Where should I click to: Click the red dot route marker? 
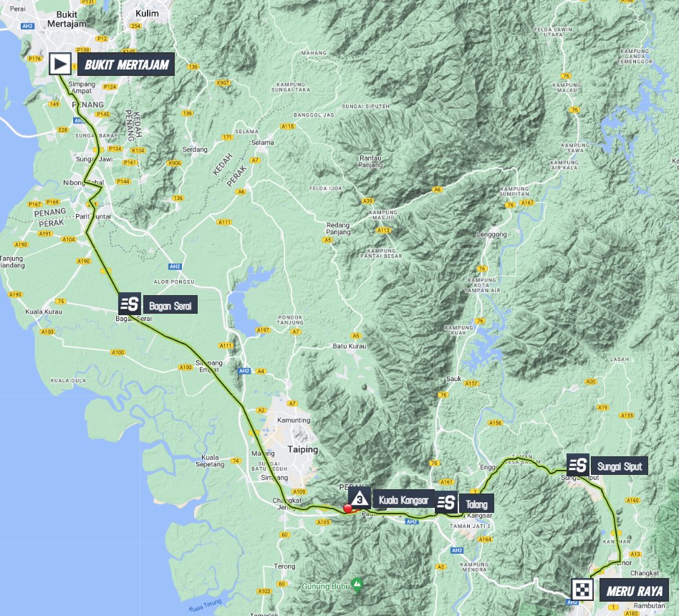[x=347, y=508]
